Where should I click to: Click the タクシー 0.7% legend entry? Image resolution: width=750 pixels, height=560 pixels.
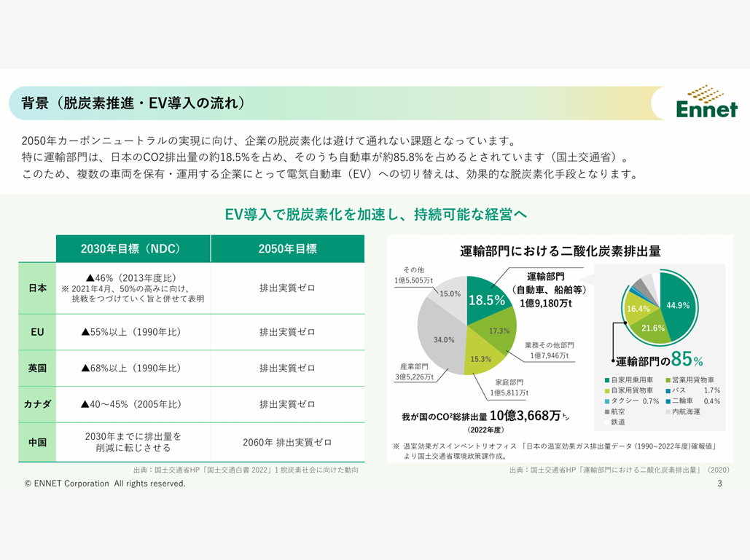pyautogui.click(x=632, y=401)
